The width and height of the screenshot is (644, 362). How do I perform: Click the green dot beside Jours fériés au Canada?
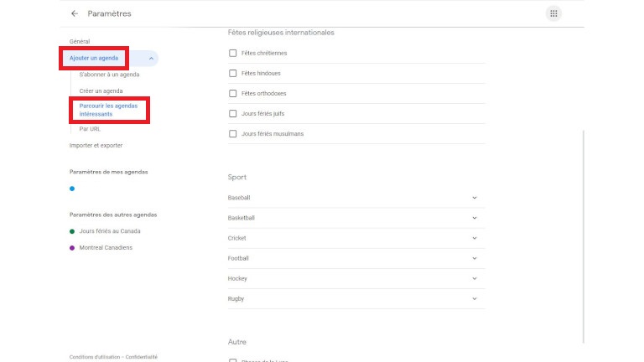(x=72, y=231)
